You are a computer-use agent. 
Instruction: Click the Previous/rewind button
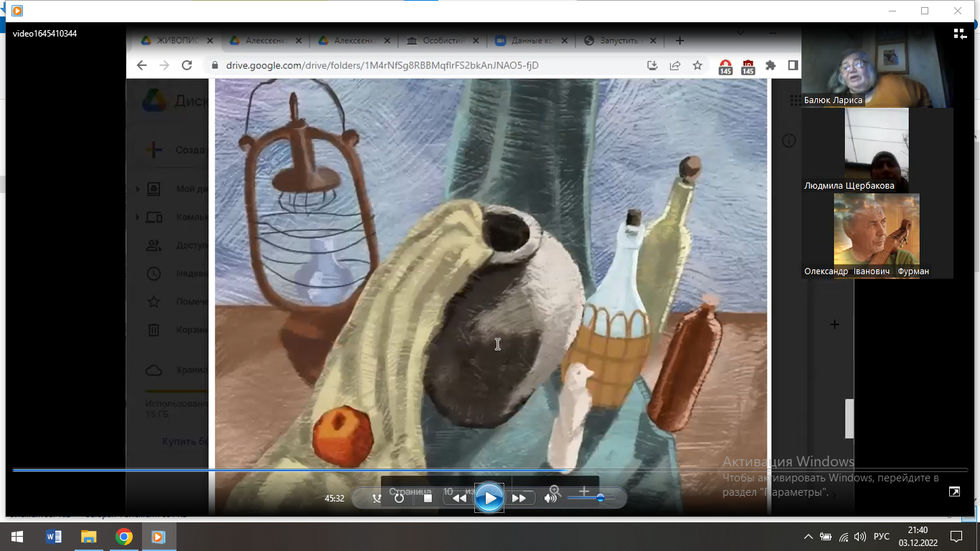coord(458,498)
